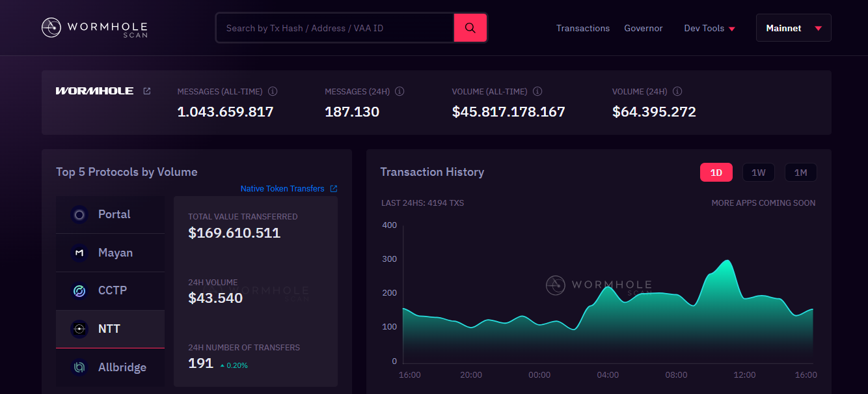Click the 24H messages value 187.130

click(352, 112)
